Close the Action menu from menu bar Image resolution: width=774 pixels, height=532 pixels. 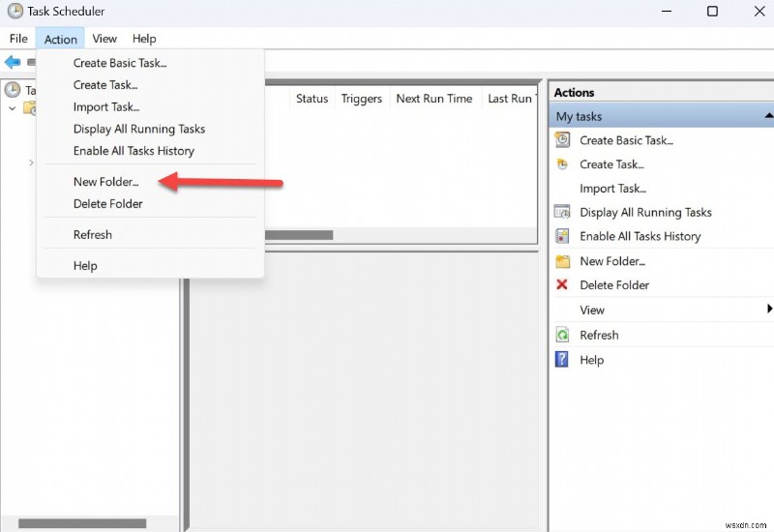[x=61, y=39]
